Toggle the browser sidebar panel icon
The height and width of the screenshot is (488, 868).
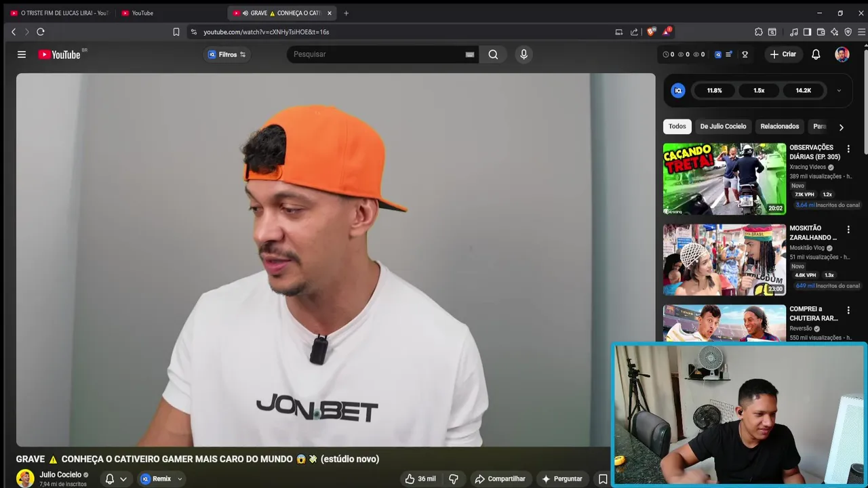coord(807,32)
